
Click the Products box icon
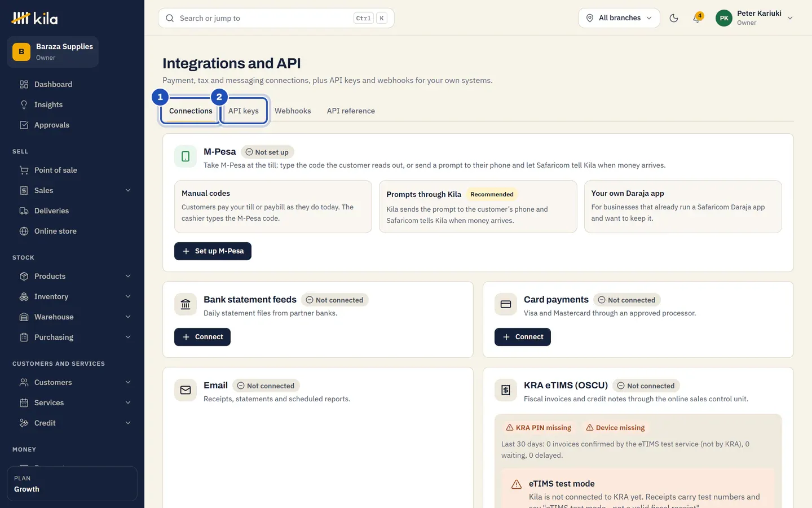point(24,276)
